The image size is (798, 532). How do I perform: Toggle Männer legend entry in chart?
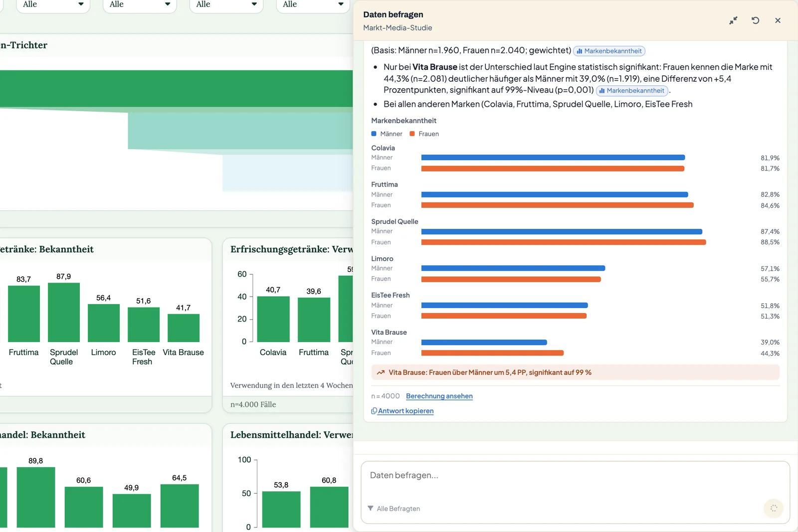[x=387, y=134]
